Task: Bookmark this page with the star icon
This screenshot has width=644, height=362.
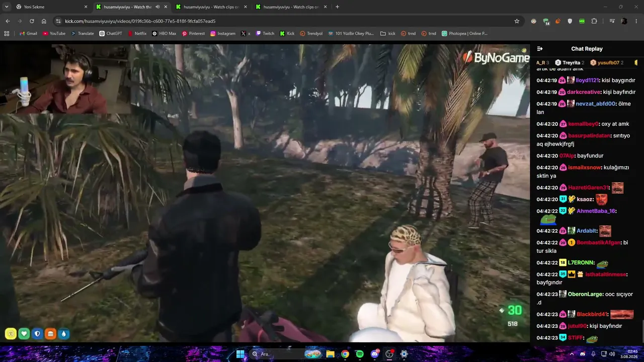Action: click(x=517, y=21)
